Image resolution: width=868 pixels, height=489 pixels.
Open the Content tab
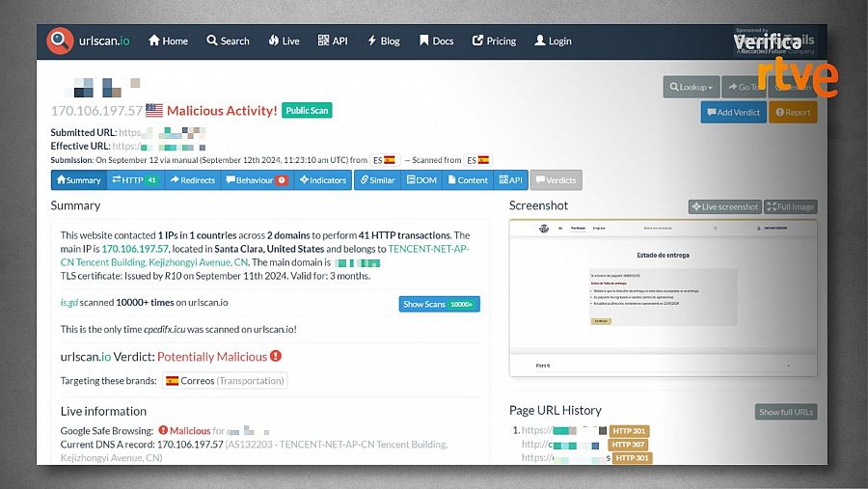coord(468,180)
